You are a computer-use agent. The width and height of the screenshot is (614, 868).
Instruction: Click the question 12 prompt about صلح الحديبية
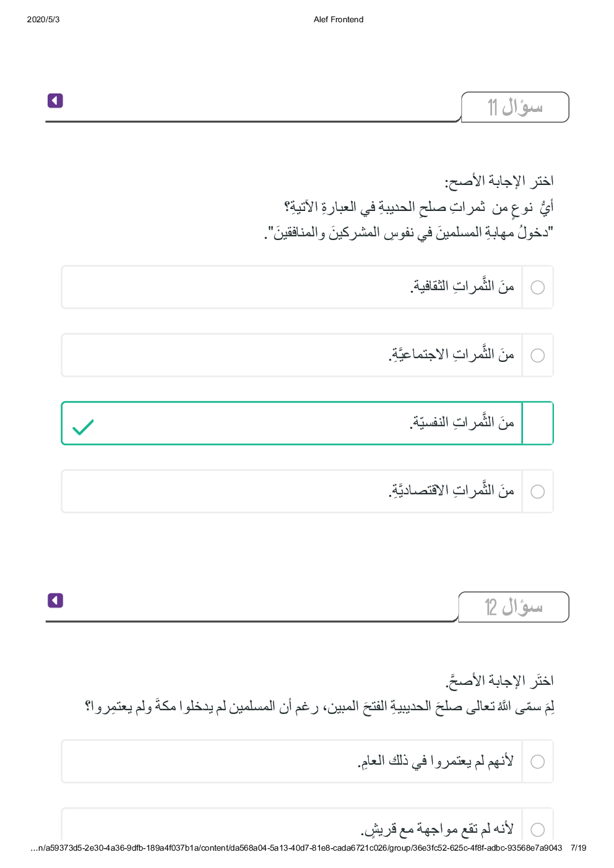[319, 707]
